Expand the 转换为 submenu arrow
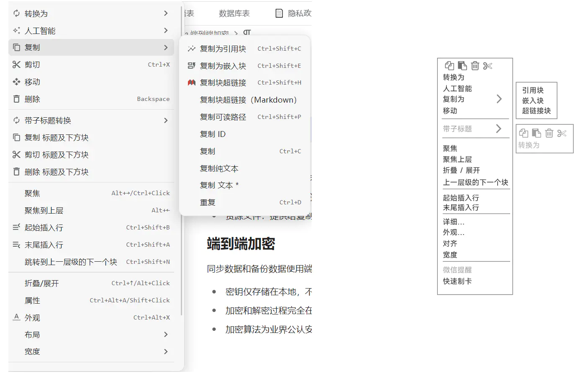Screen dimensions: 588x379 tap(166, 13)
